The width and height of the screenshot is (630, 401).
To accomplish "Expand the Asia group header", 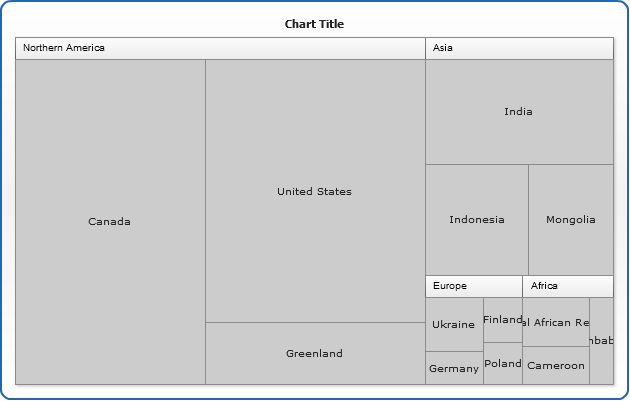I will [519, 48].
